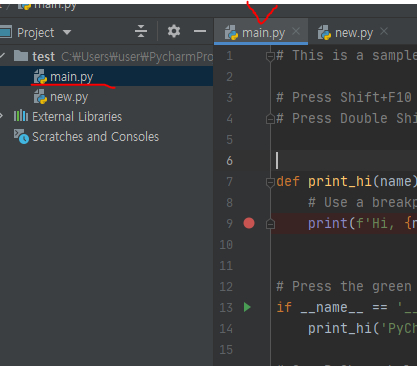Viewport: 417px width, 366px height.
Task: Click the Collapse All icon in Project panel
Action: coord(141,31)
